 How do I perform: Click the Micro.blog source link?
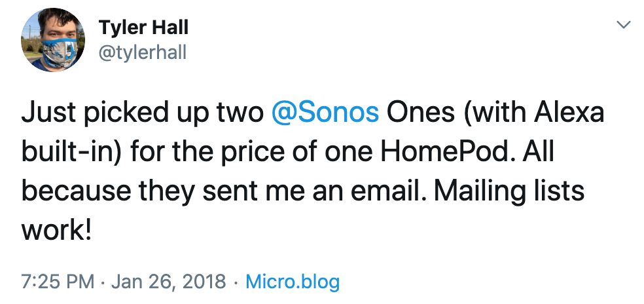coord(292,282)
